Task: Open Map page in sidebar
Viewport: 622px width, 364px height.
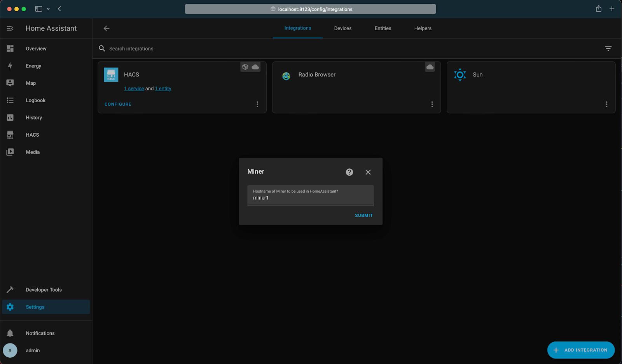Action: coord(46,83)
